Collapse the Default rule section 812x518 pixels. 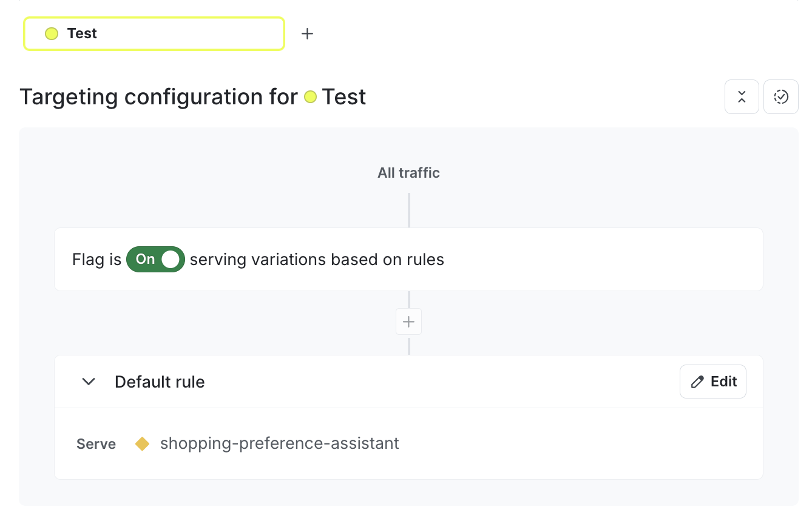89,382
